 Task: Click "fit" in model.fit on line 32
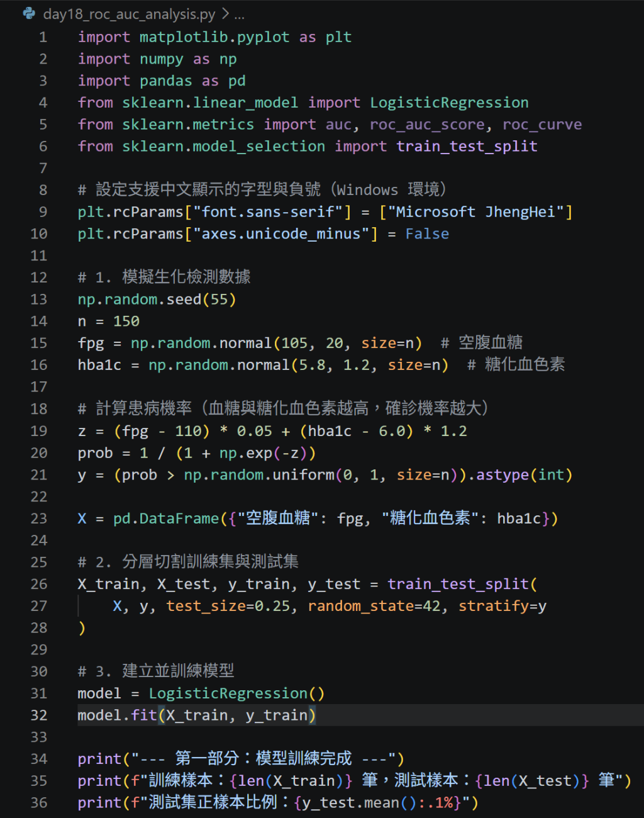(x=144, y=715)
